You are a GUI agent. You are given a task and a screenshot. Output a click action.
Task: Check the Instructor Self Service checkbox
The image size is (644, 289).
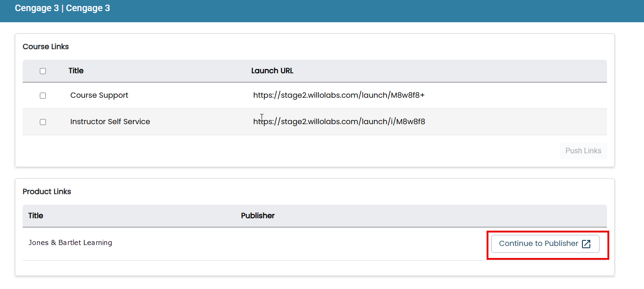pyautogui.click(x=43, y=122)
